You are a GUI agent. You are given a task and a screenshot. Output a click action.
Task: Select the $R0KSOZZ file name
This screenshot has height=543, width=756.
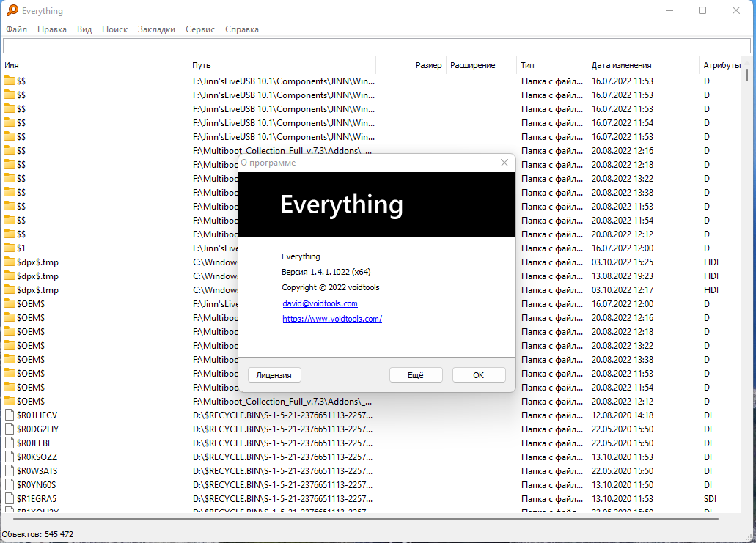point(37,457)
